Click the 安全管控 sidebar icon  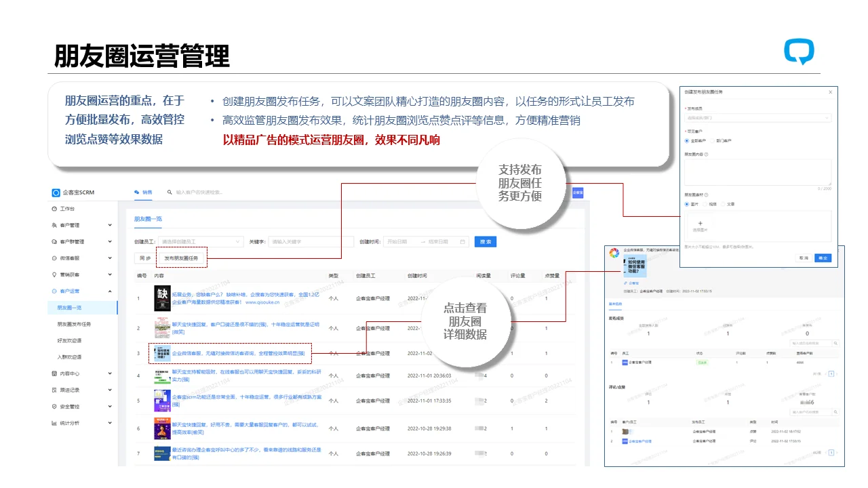pyautogui.click(x=54, y=407)
